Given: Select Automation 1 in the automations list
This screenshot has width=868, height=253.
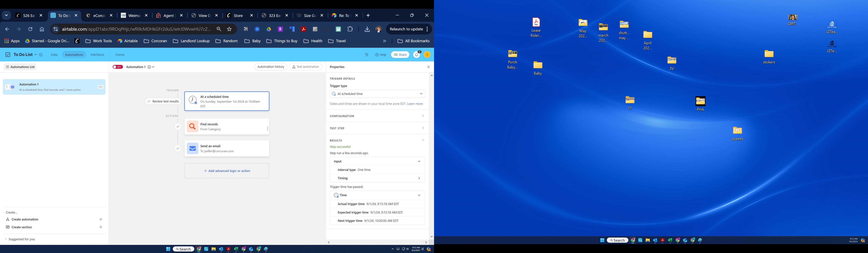Looking at the screenshot, I should [x=54, y=87].
